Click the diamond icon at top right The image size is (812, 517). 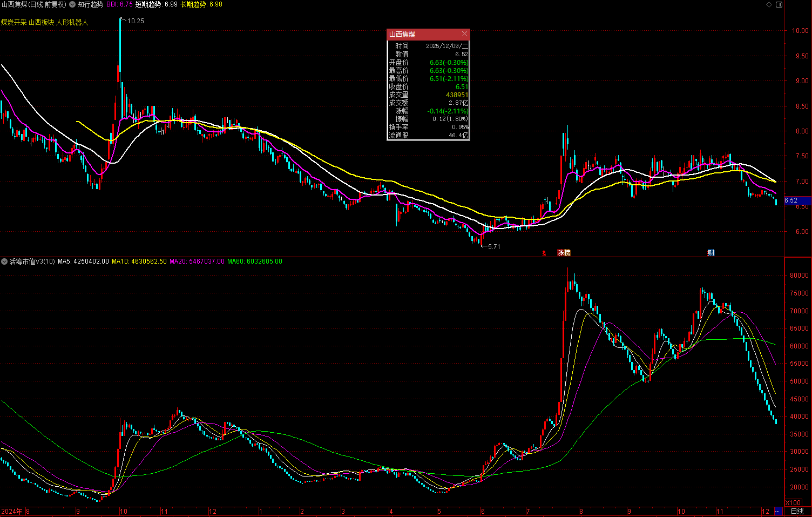(769, 4)
